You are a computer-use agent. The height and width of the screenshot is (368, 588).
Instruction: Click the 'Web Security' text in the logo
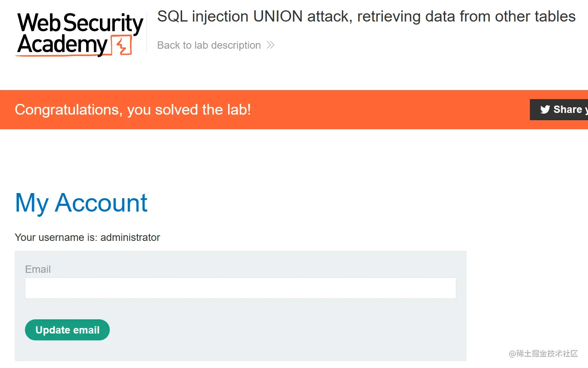pyautogui.click(x=80, y=24)
